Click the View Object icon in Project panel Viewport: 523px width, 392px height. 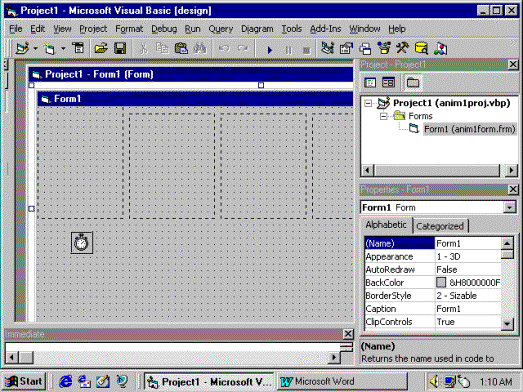tap(388, 82)
